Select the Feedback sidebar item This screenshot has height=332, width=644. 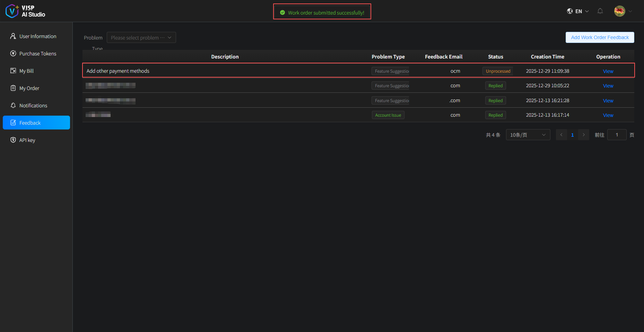30,123
